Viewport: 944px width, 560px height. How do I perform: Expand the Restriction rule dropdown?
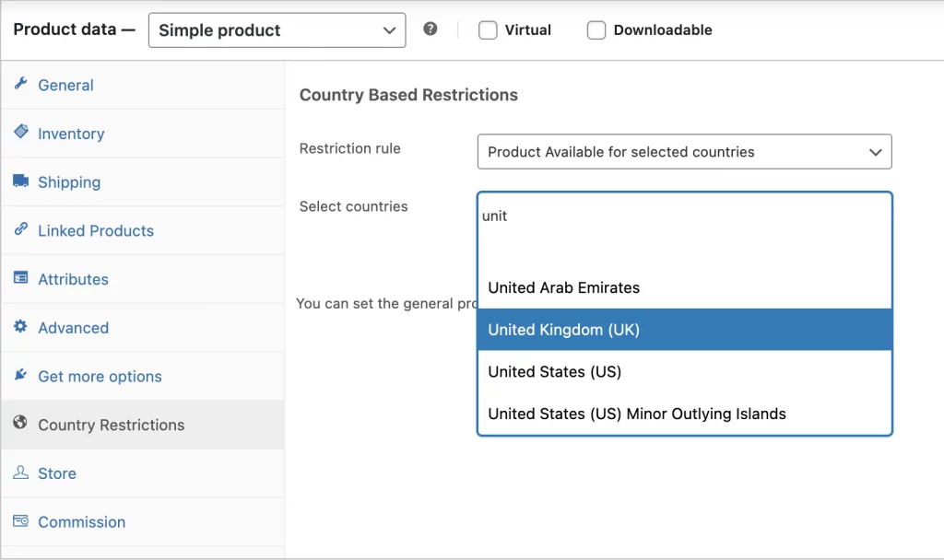pos(684,152)
